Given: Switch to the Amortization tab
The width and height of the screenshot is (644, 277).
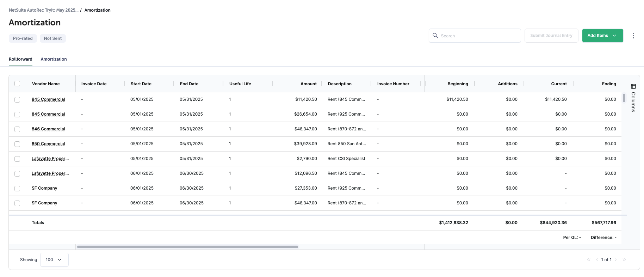Looking at the screenshot, I should tap(54, 59).
